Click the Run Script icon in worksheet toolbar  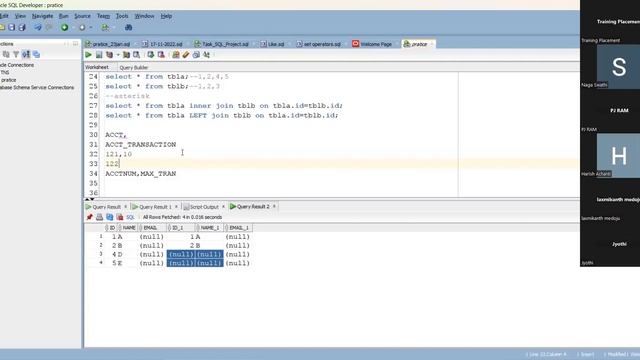click(x=99, y=55)
